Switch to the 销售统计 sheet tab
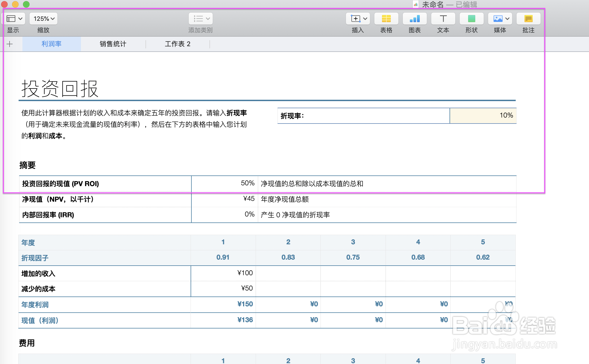 tap(113, 44)
